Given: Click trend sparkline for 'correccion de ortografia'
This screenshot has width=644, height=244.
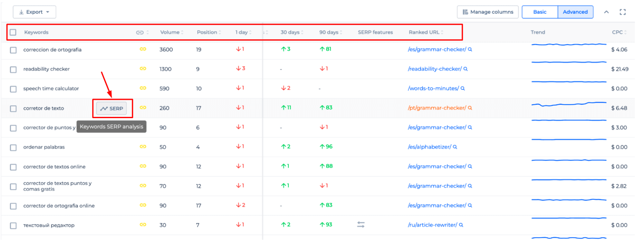Looking at the screenshot, I should (569, 44).
